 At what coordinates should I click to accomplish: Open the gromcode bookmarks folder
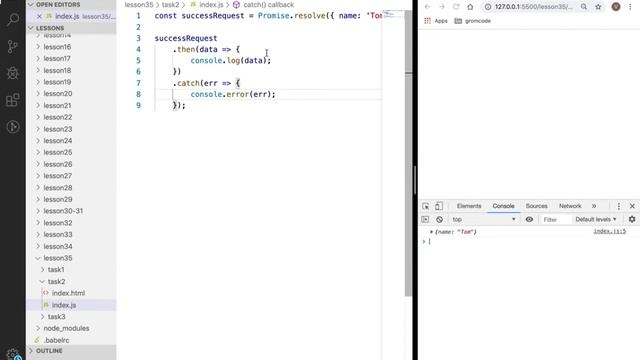[472, 21]
